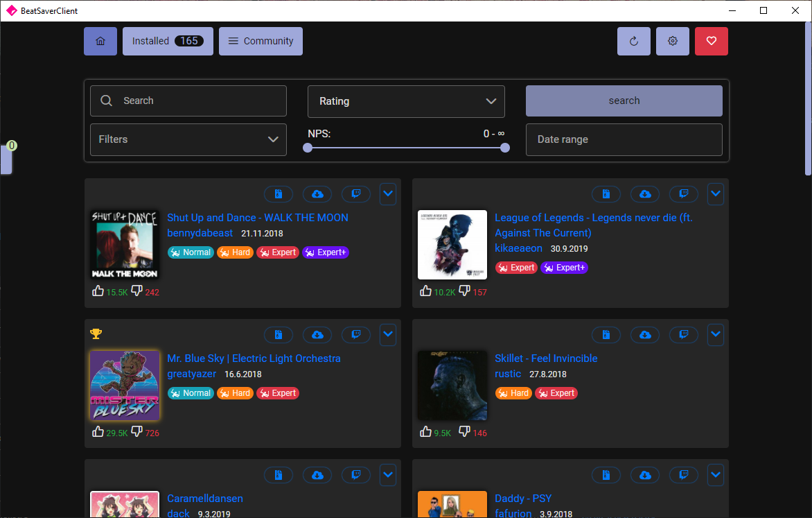Click the search button

[x=624, y=101]
